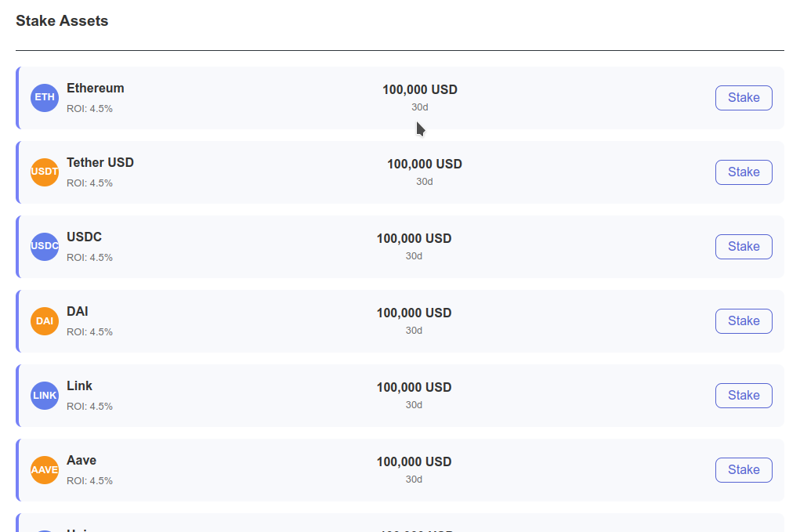
Task: Click the ETH coin icon
Action: pos(45,97)
